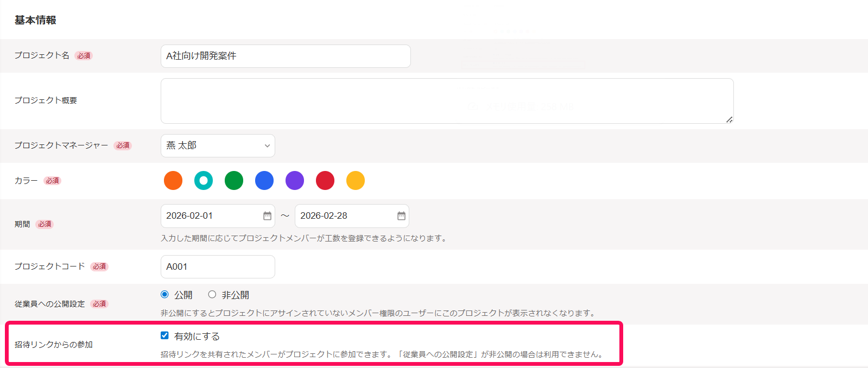Click the end date field 2026-02-28
The height and width of the screenshot is (368, 868).
[352, 216]
